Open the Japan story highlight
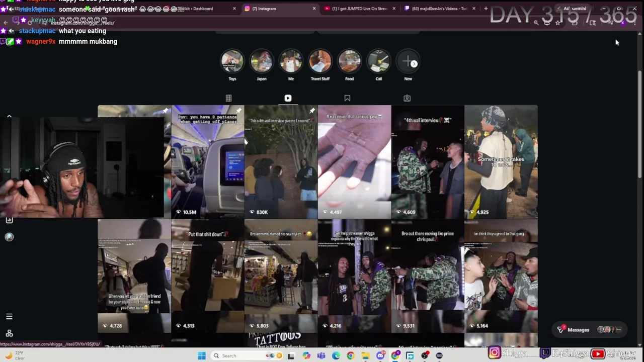The height and width of the screenshot is (362, 644). [x=262, y=61]
